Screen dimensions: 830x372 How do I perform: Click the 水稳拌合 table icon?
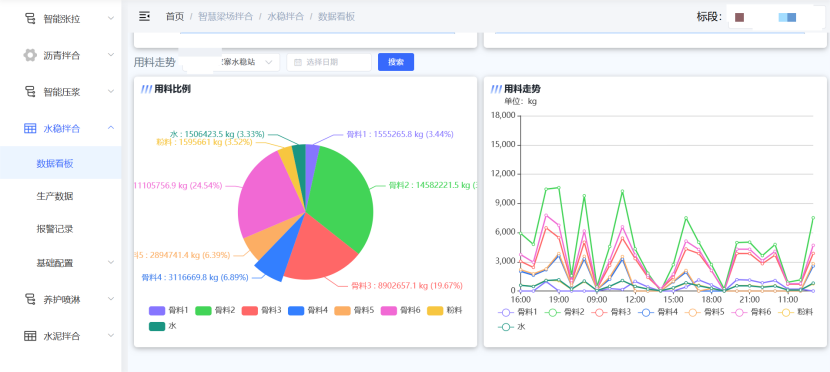(30, 128)
